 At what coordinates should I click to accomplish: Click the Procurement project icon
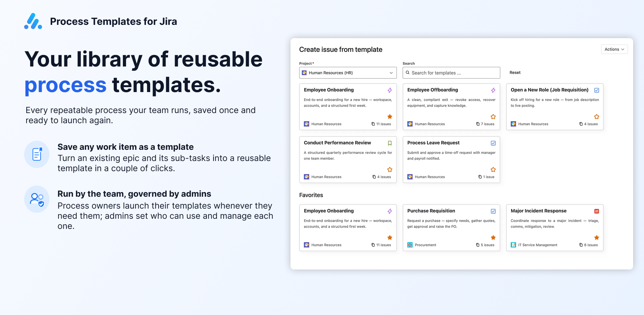tap(410, 245)
